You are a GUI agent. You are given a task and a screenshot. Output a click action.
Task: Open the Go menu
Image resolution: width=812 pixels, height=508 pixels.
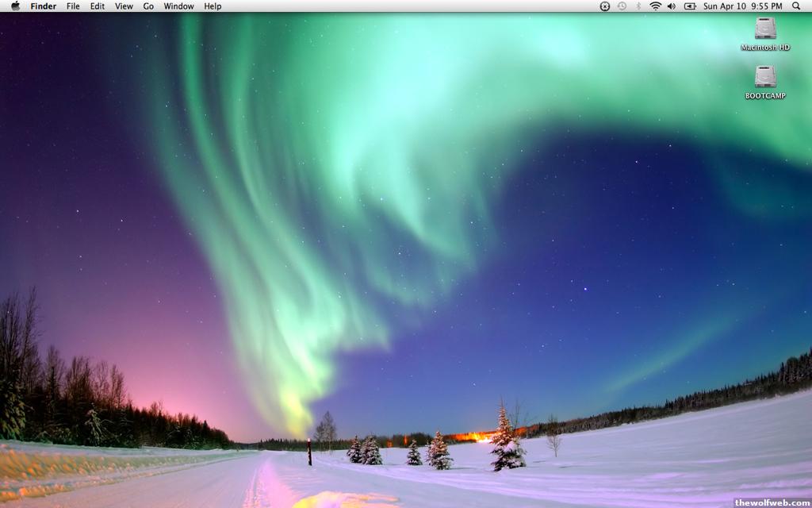[x=148, y=6]
